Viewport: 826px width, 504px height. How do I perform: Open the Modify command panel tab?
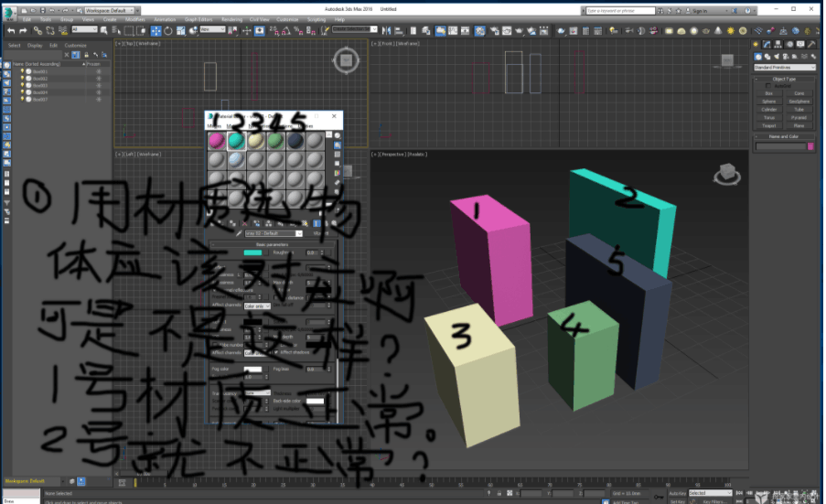point(767,44)
